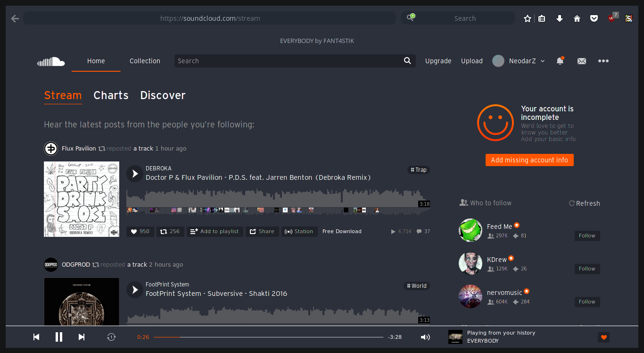The image size is (644, 353).
Task: Play the FootPrint System Subversive track
Action: (x=135, y=289)
